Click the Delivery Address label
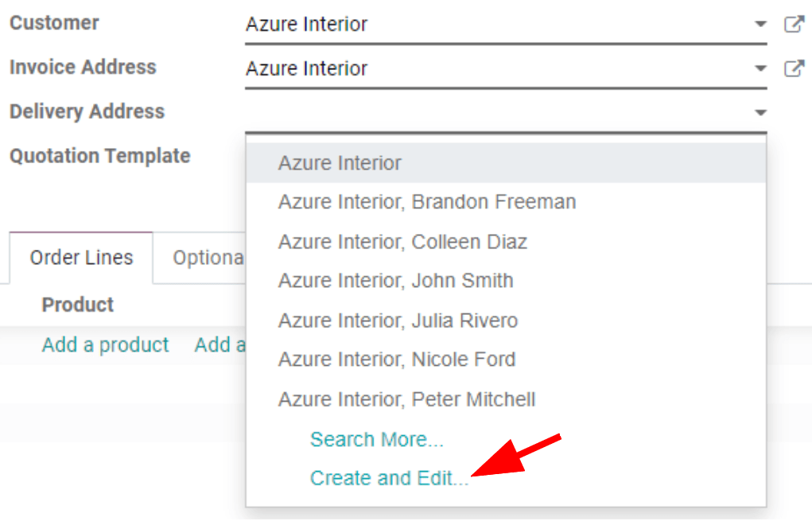 click(x=87, y=111)
